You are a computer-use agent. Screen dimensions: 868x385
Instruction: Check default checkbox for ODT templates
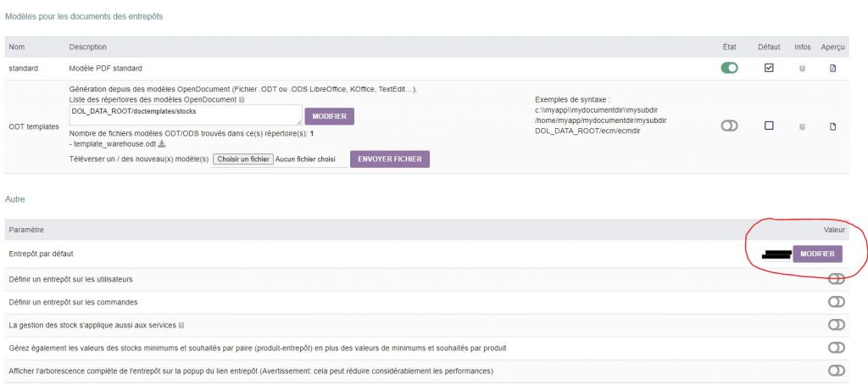click(x=768, y=126)
